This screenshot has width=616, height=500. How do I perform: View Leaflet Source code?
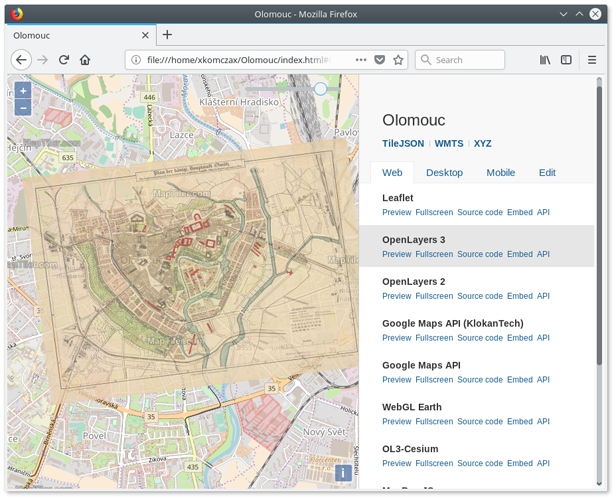480,212
